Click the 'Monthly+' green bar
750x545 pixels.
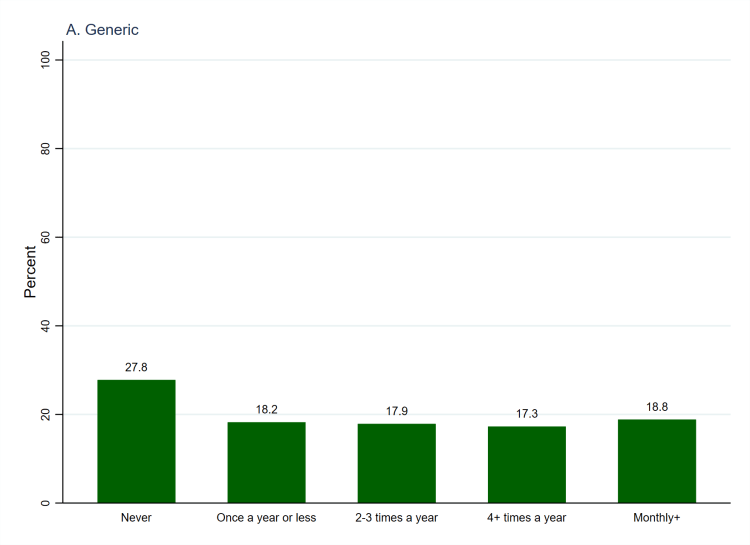(656, 461)
